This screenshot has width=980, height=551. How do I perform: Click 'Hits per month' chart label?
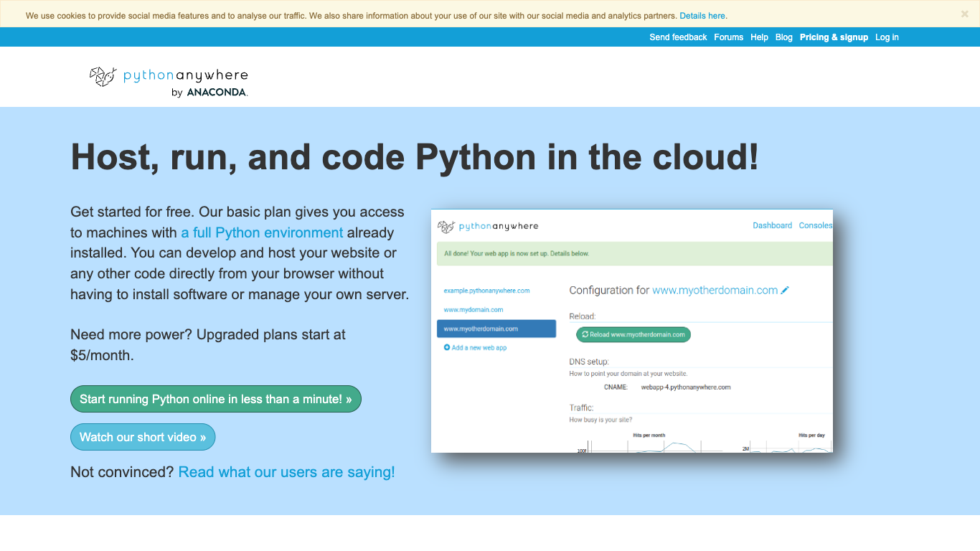[x=649, y=435]
